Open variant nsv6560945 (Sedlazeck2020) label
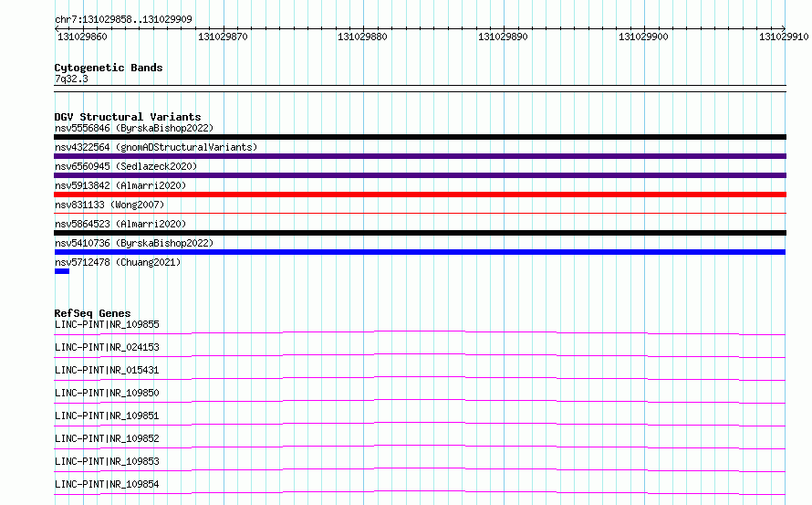This screenshot has height=505, width=812. 126,166
